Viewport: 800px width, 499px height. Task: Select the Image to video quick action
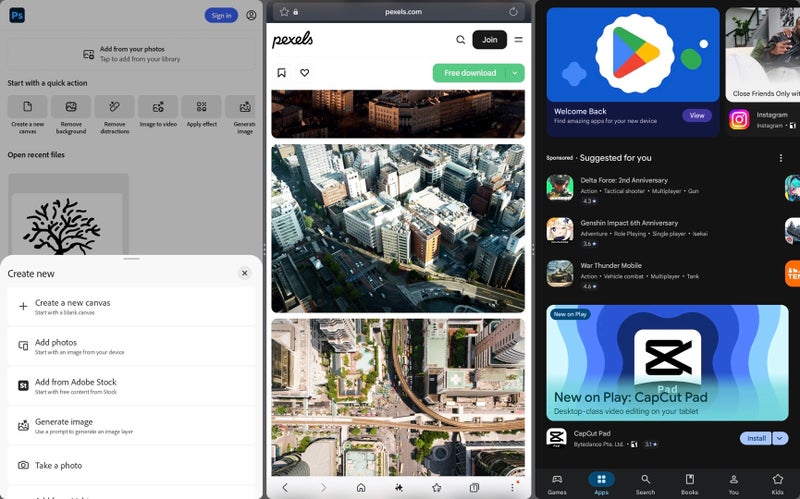158,112
